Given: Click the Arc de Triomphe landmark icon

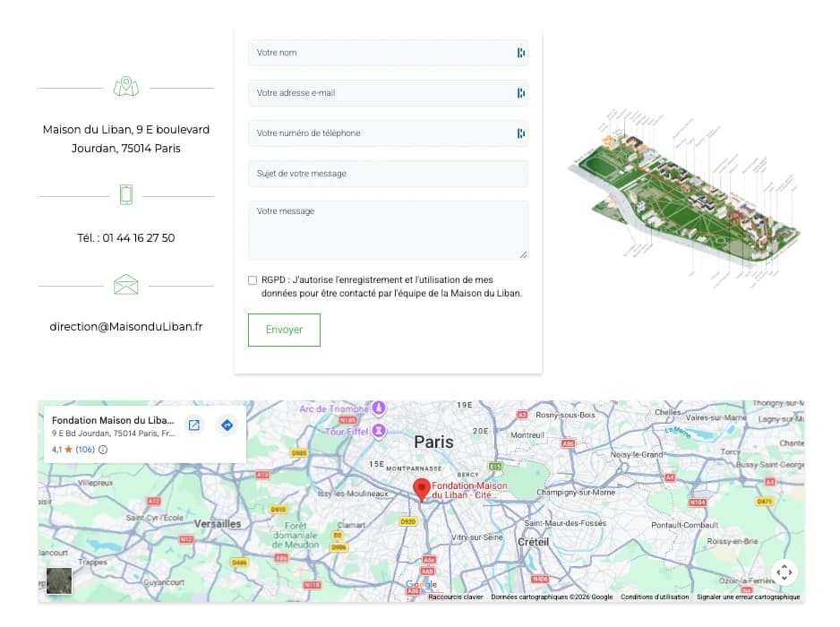Looking at the screenshot, I should pyautogui.click(x=379, y=408).
